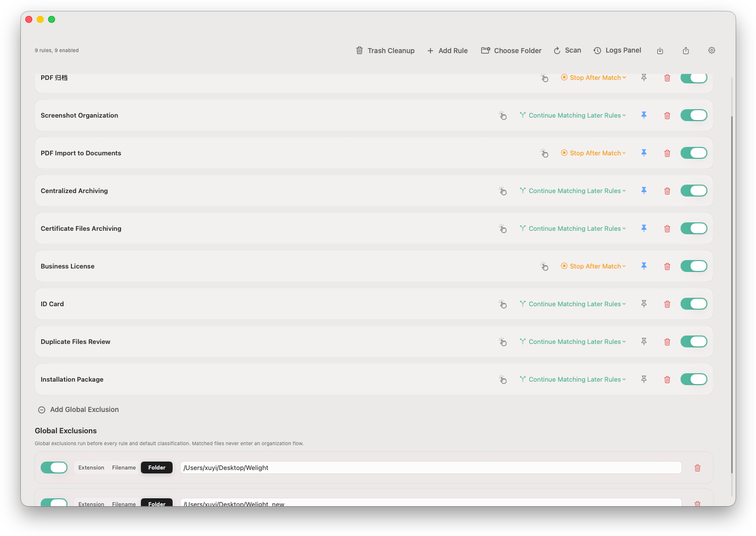Pin the Duplicate Files Review rule
756x536 pixels.
point(644,341)
